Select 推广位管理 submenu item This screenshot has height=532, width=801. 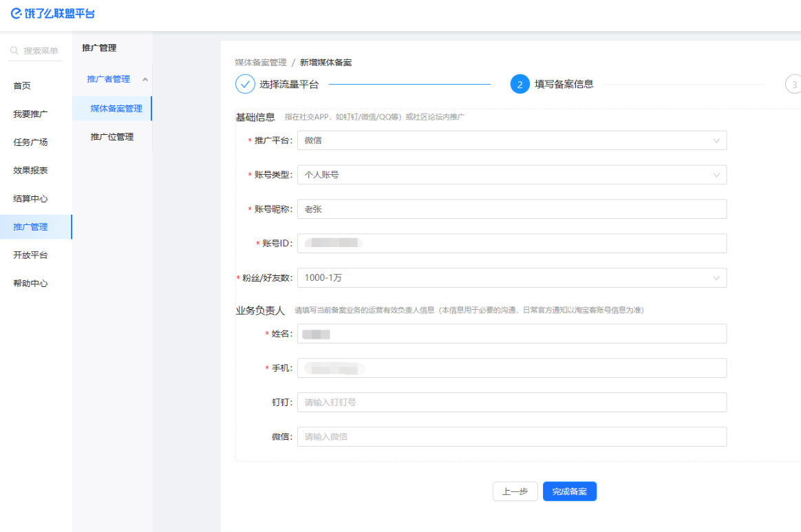(x=112, y=137)
